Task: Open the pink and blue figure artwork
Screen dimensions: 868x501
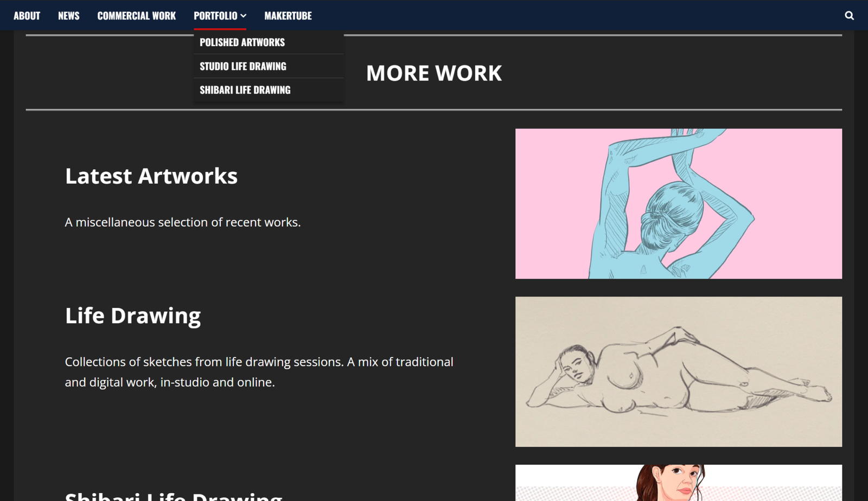Action: click(x=678, y=204)
